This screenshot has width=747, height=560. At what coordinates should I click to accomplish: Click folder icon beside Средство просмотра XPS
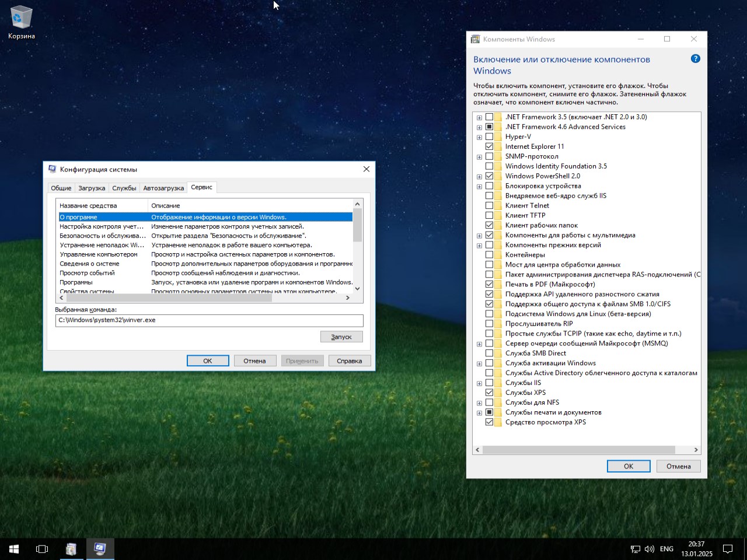[x=498, y=422]
